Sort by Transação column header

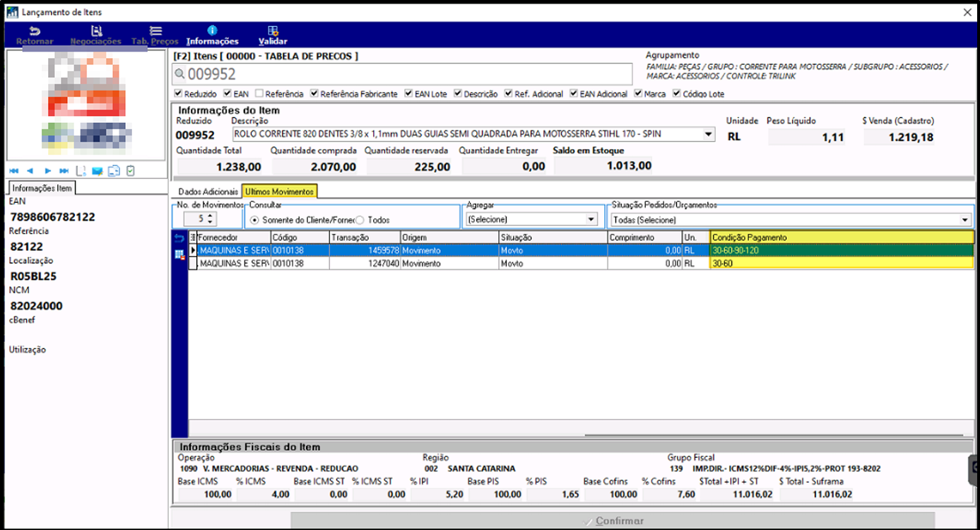[x=365, y=237]
